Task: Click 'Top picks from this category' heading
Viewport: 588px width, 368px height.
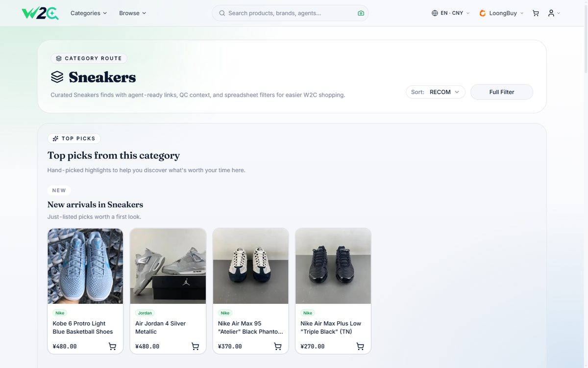Action: coord(114,156)
